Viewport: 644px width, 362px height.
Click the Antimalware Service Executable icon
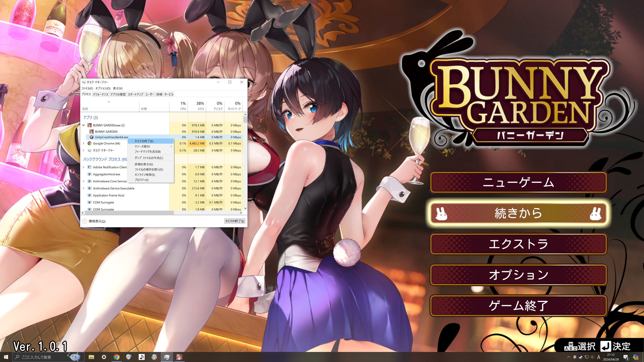(89, 188)
